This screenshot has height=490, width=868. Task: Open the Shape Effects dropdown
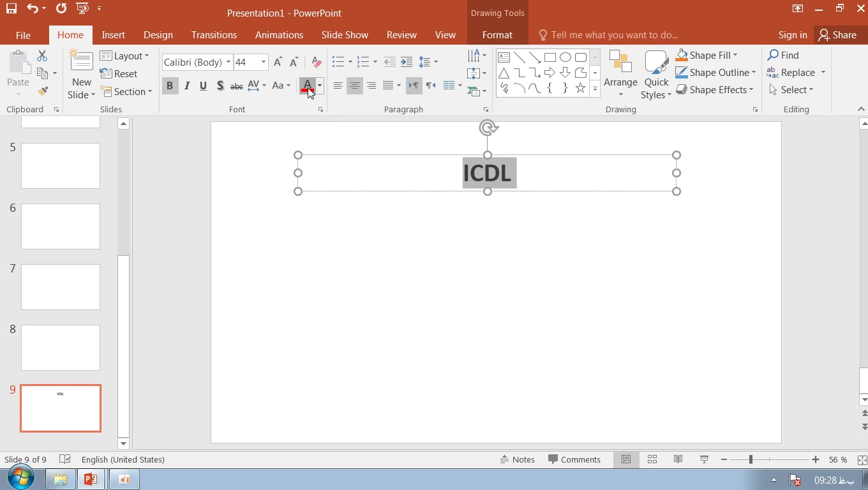714,90
